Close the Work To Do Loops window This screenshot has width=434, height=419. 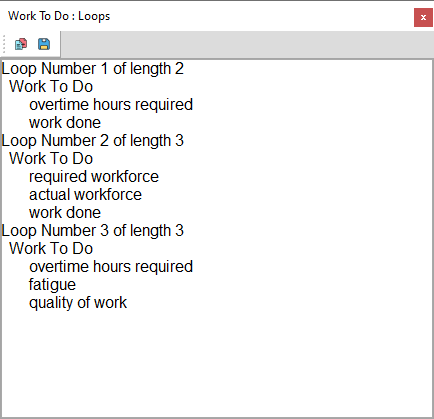click(423, 17)
